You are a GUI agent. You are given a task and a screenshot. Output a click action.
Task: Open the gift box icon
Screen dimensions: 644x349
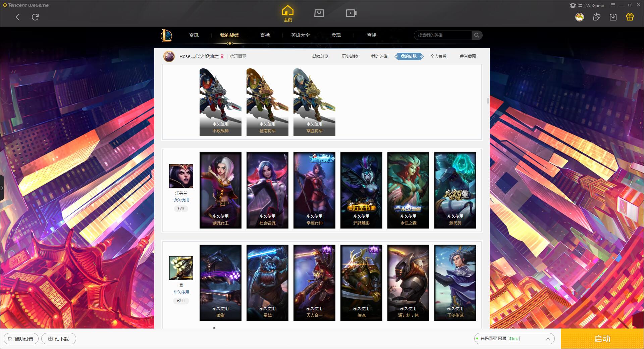[630, 17]
